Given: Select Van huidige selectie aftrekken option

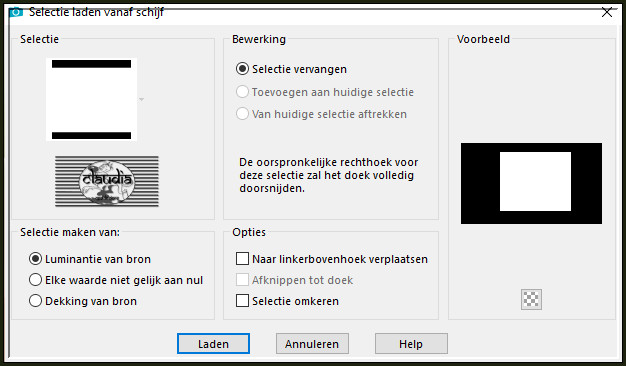Looking at the screenshot, I should click(242, 114).
